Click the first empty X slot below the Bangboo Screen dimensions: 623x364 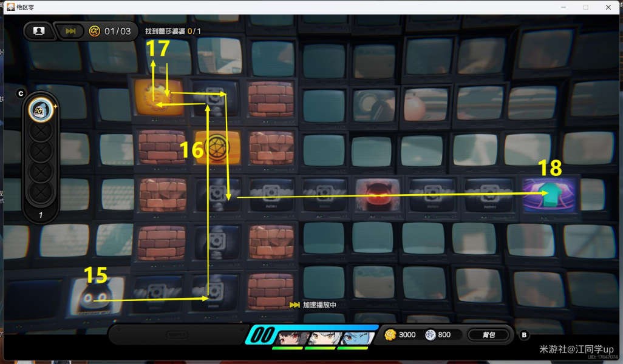click(41, 130)
